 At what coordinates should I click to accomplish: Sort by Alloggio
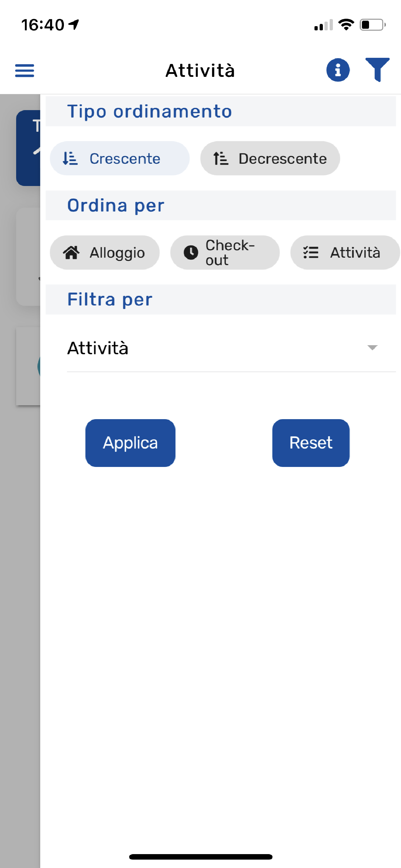pos(105,253)
